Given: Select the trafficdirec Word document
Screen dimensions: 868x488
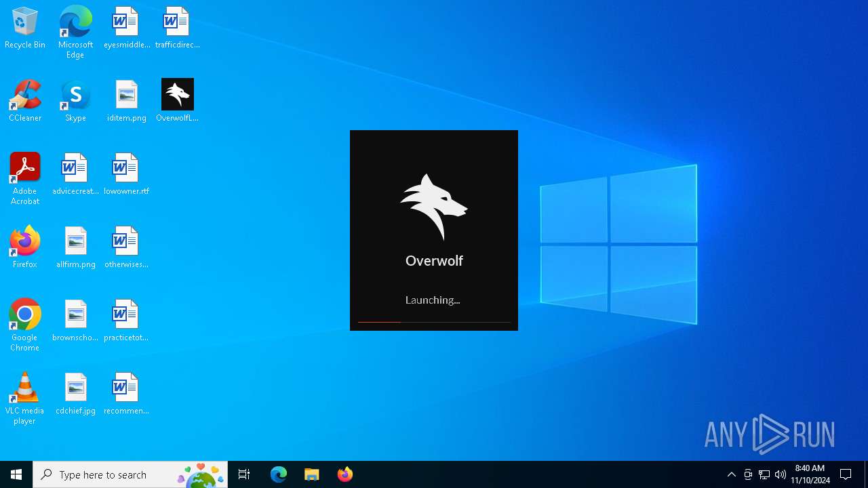Looking at the screenshot, I should coord(177,28).
